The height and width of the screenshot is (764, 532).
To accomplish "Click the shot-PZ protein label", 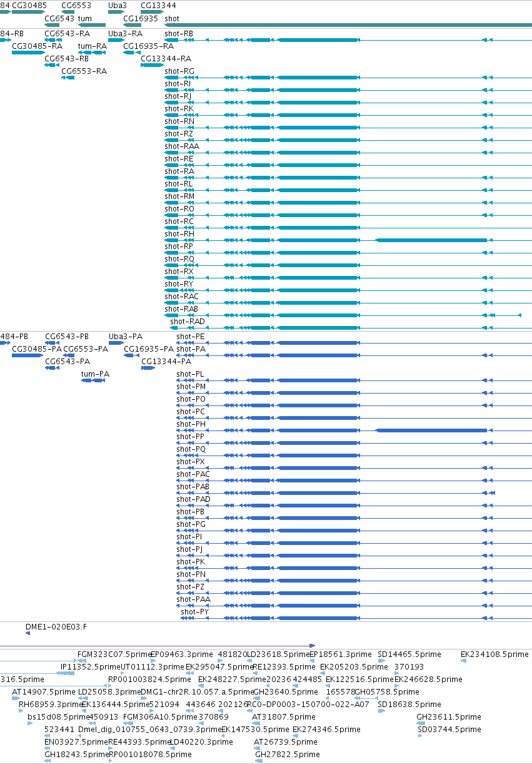I will (x=191, y=587).
